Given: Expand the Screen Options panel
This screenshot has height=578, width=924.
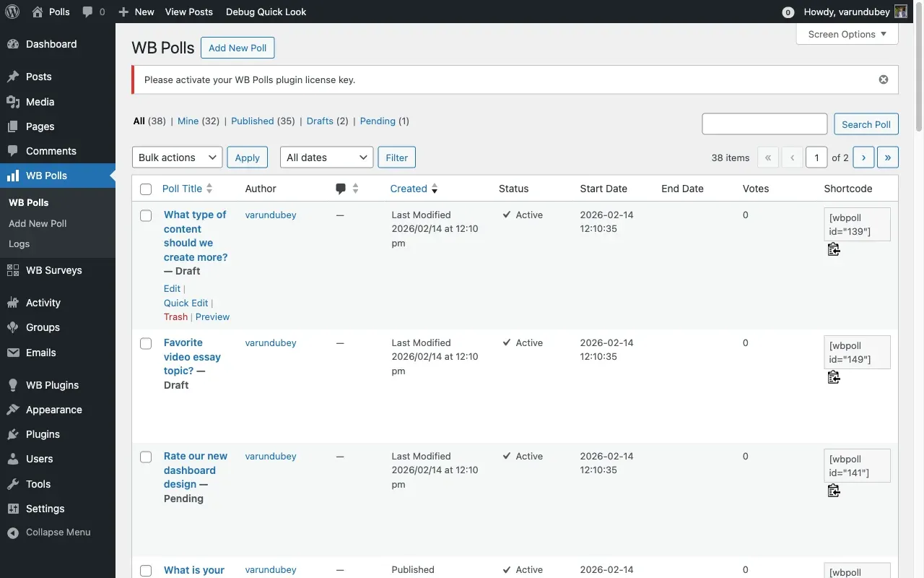Looking at the screenshot, I should coord(847,34).
